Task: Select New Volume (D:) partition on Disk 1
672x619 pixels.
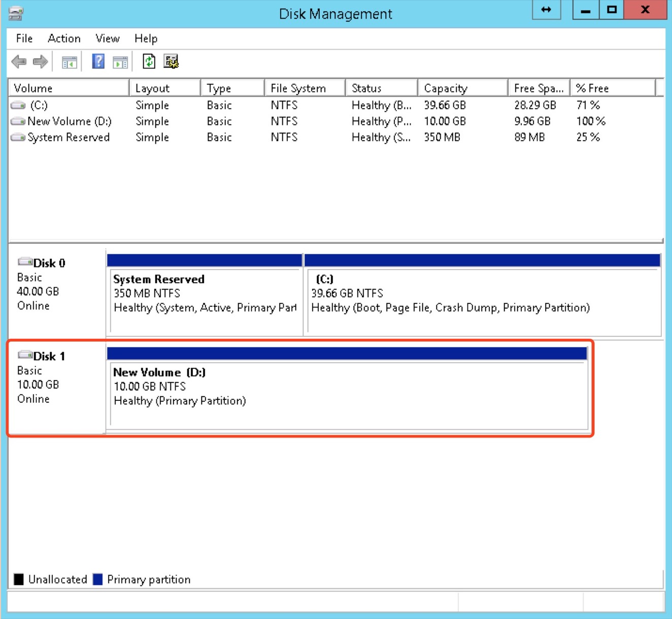Action: 348,393
